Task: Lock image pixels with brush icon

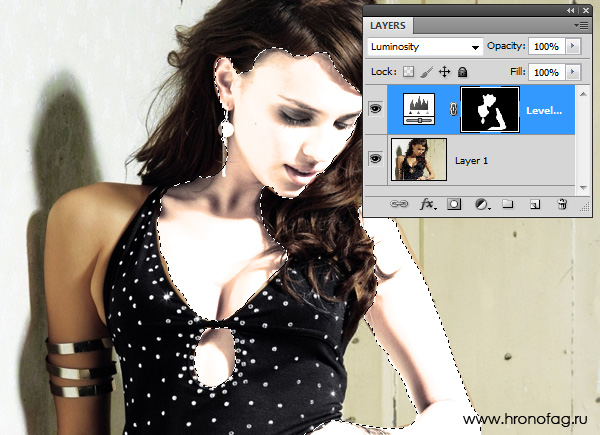Action: coord(426,72)
